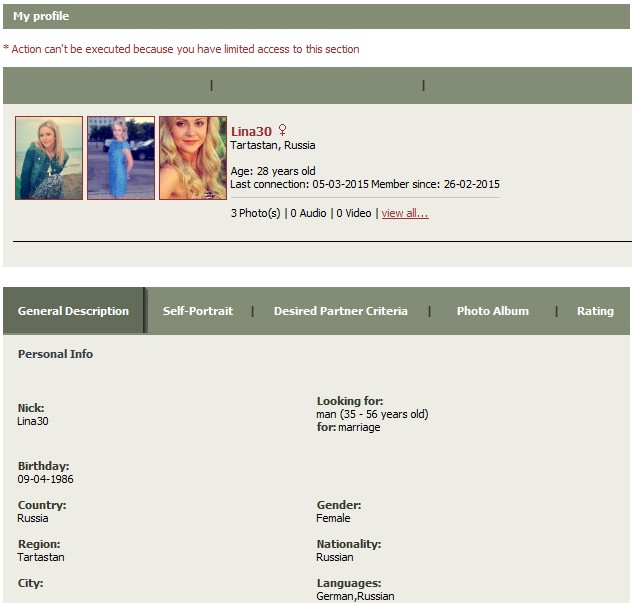Click the 0 Audio counter text
The image size is (632, 603).
click(308, 213)
